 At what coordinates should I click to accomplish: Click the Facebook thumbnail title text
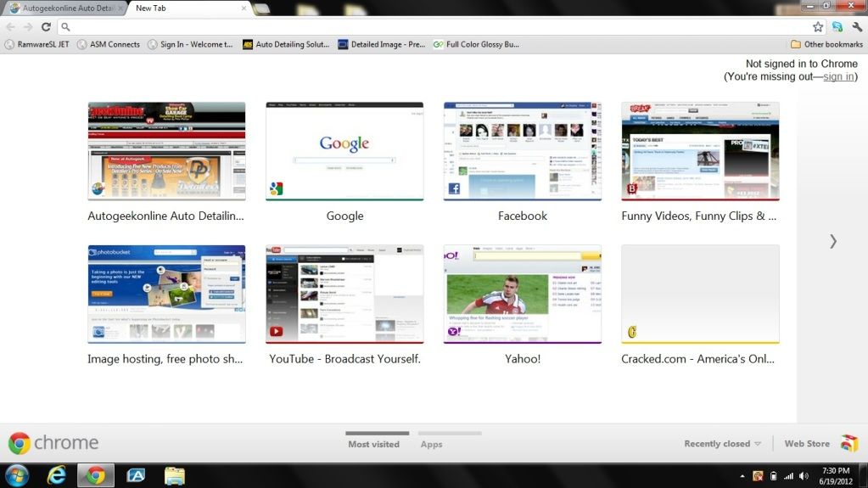[x=523, y=216]
